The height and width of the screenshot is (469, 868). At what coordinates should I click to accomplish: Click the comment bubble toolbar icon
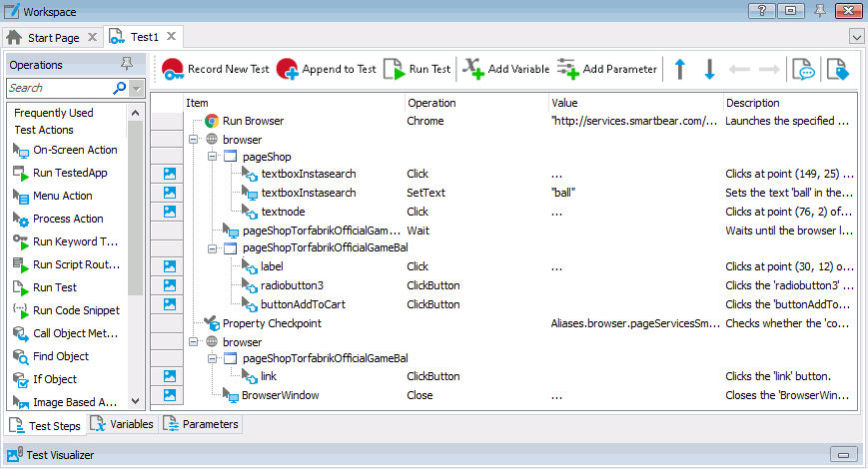tap(803, 70)
